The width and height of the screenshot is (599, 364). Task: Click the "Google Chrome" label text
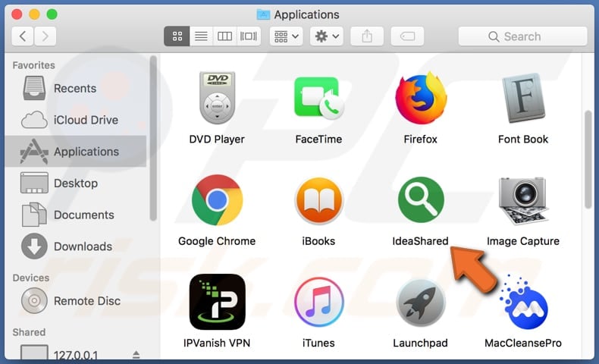pyautogui.click(x=217, y=241)
